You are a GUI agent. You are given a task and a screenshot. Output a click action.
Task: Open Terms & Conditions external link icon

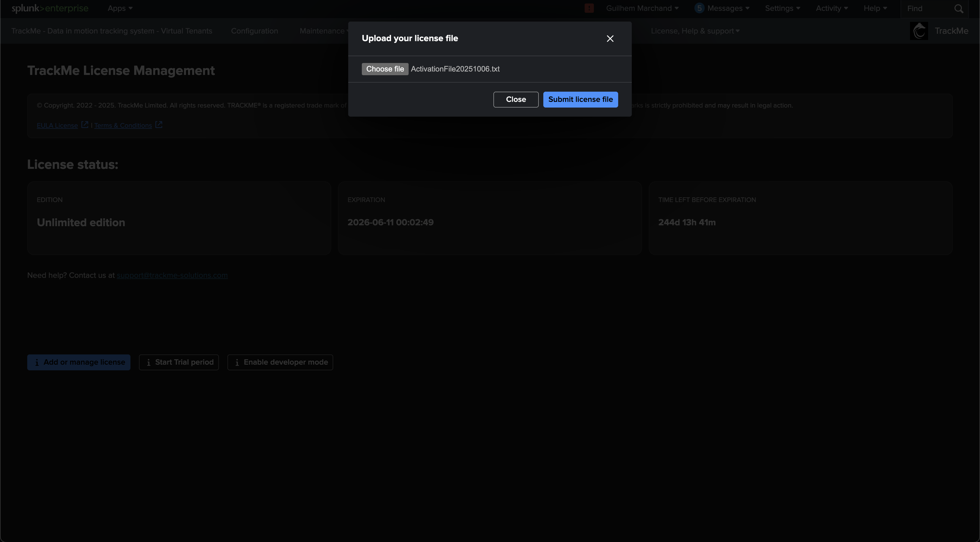click(x=159, y=125)
